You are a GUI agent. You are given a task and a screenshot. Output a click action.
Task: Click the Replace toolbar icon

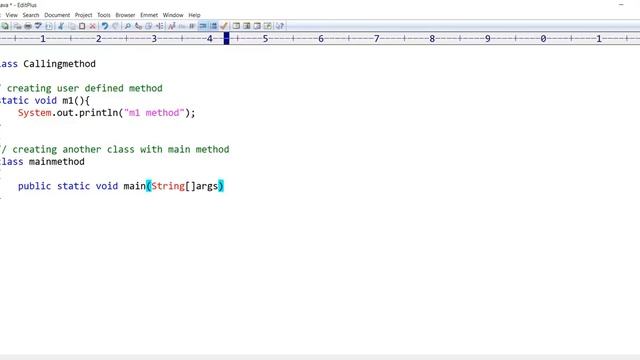(138, 26)
